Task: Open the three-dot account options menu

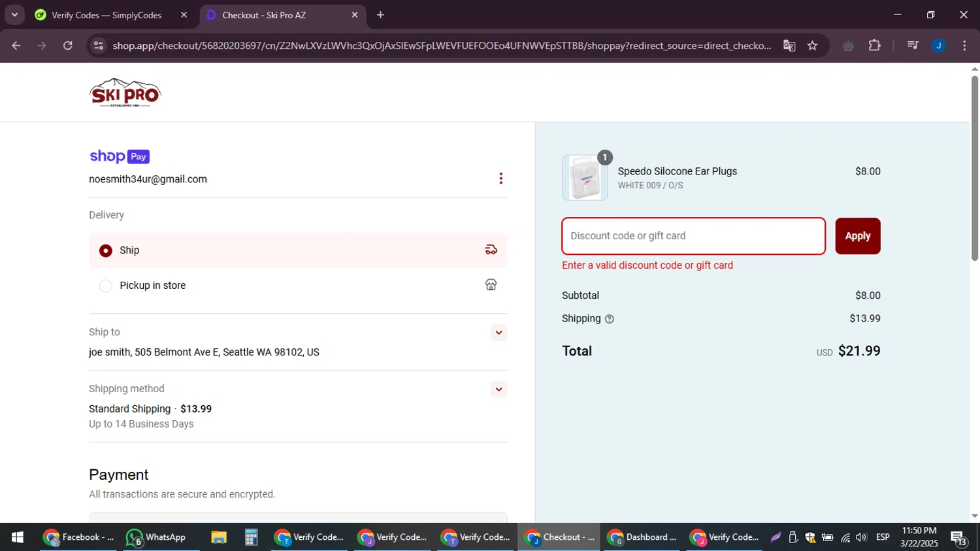Action: 500,178
